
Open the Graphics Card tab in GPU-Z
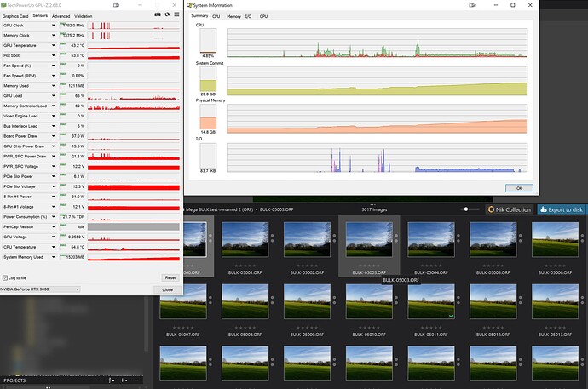(x=14, y=16)
